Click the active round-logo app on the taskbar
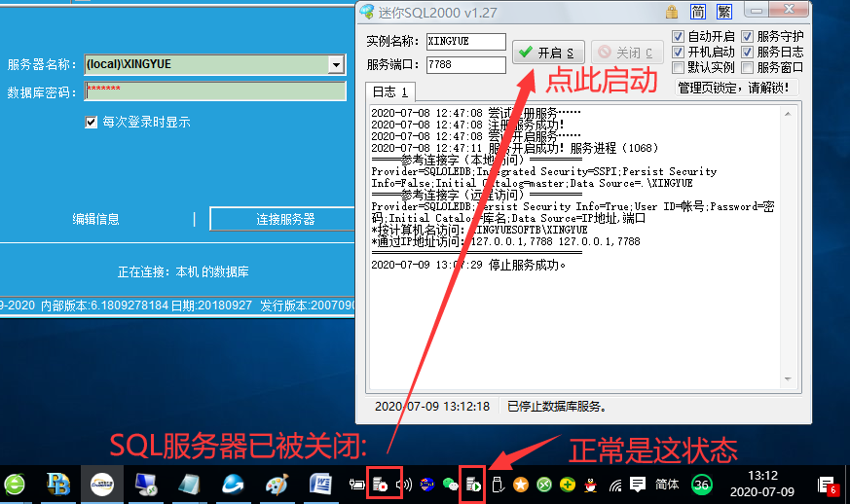Screen dimensions: 850x504 pos(102,485)
